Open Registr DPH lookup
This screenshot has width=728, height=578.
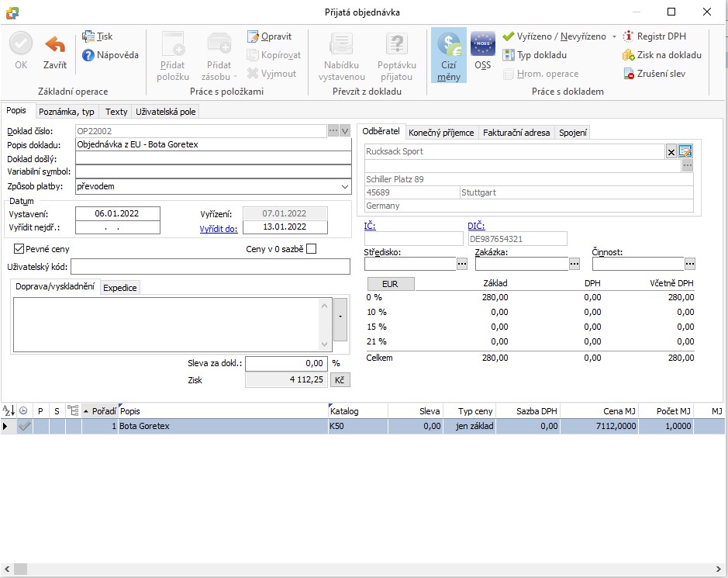(x=654, y=36)
